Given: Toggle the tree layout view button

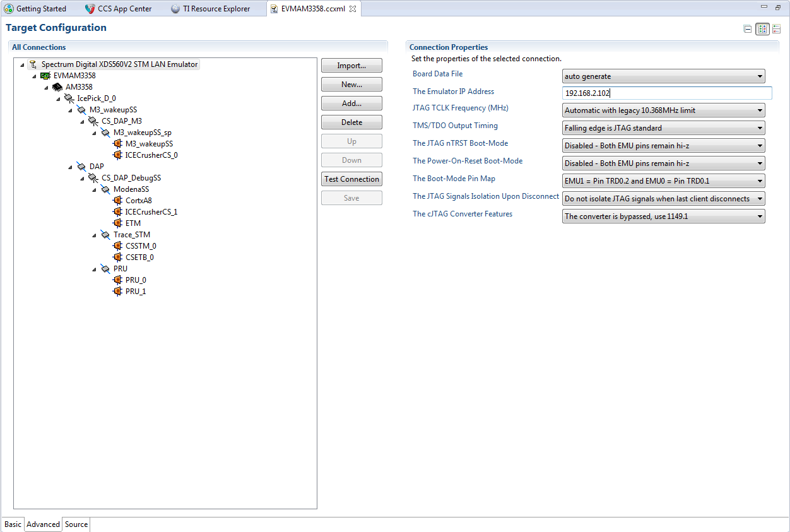Looking at the screenshot, I should (762, 29).
